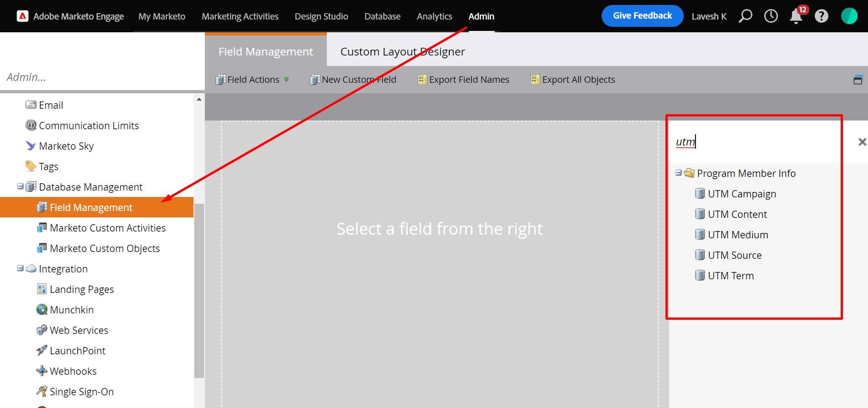Select the Program Member Info folder
The height and width of the screenshot is (408, 868).
[x=746, y=173]
